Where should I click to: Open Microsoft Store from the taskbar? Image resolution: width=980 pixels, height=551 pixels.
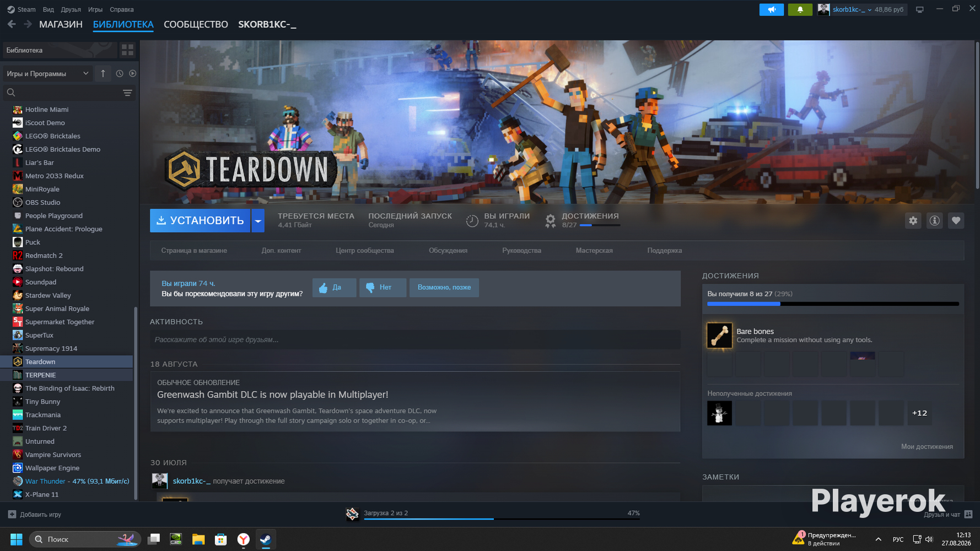221,539
